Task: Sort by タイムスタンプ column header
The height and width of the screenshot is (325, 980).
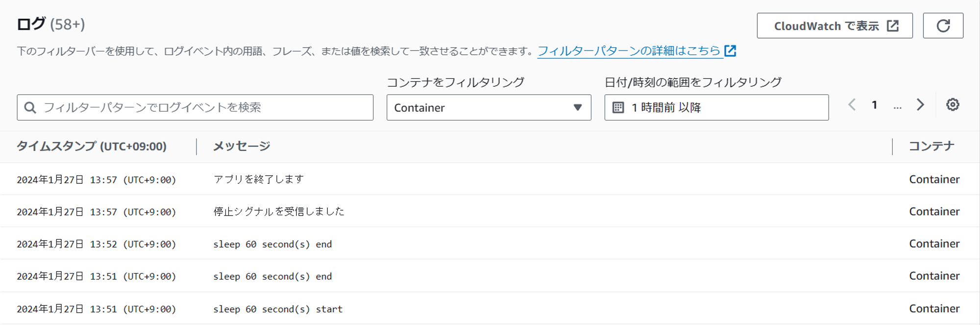Action: pos(92,146)
